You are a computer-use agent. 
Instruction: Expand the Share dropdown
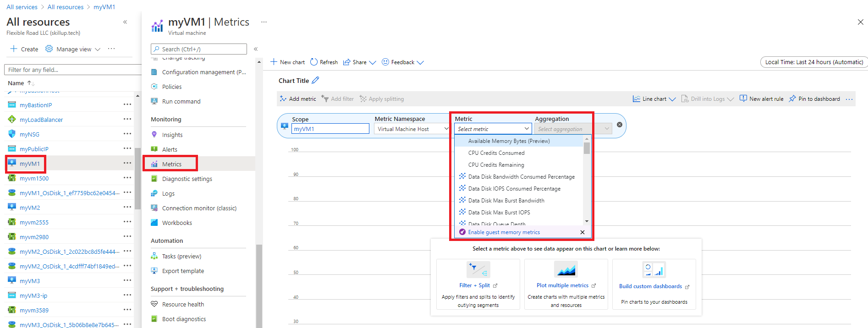[372, 62]
